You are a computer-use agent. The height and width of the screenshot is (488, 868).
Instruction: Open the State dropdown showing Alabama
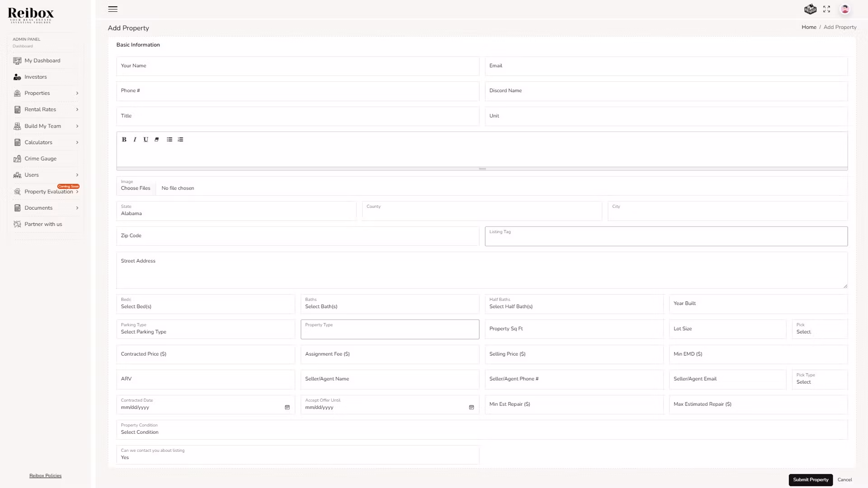(236, 211)
